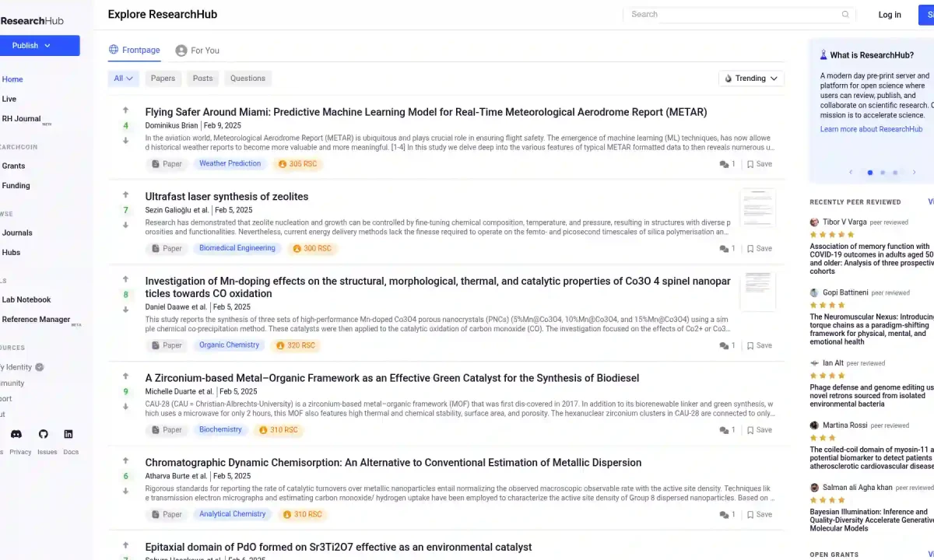Select the second carousel dot in info panel
Viewport: 934px width, 560px height.
(x=883, y=172)
